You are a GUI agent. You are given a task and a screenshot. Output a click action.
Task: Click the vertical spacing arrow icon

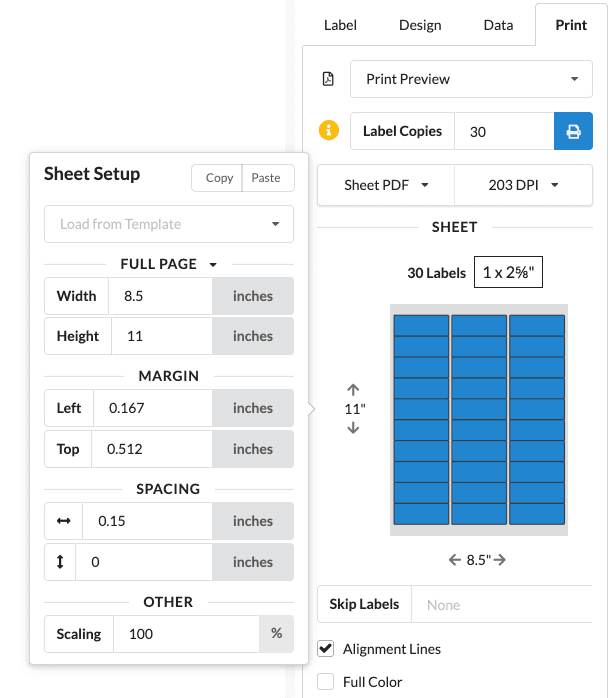pos(60,562)
